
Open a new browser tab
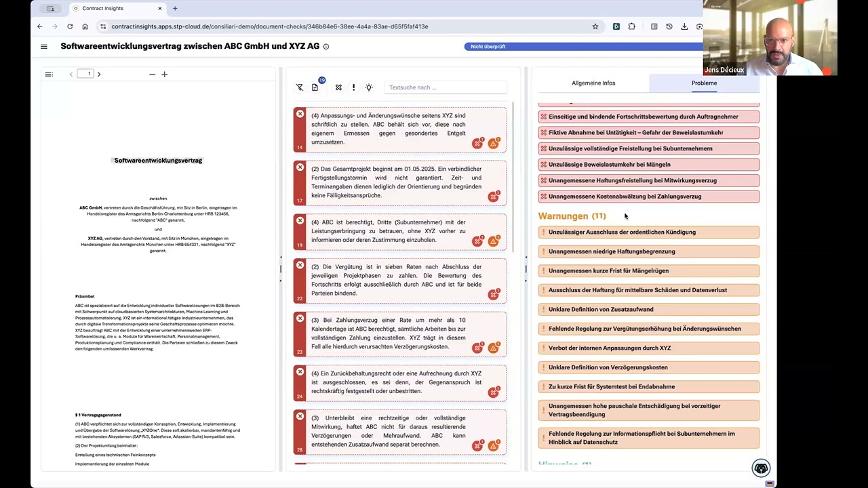click(x=175, y=8)
